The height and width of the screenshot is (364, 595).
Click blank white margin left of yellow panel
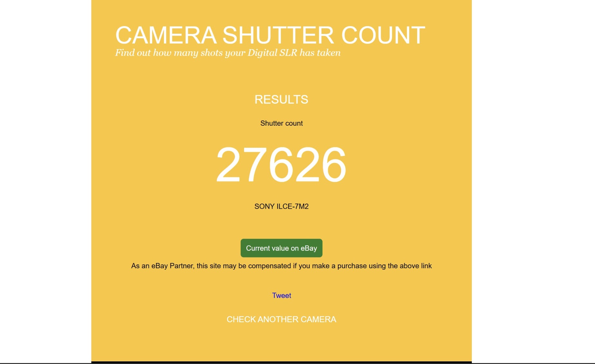tap(45, 180)
